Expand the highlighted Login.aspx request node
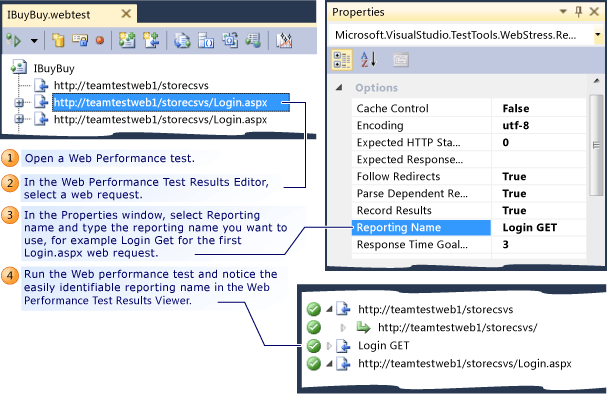 click(19, 103)
